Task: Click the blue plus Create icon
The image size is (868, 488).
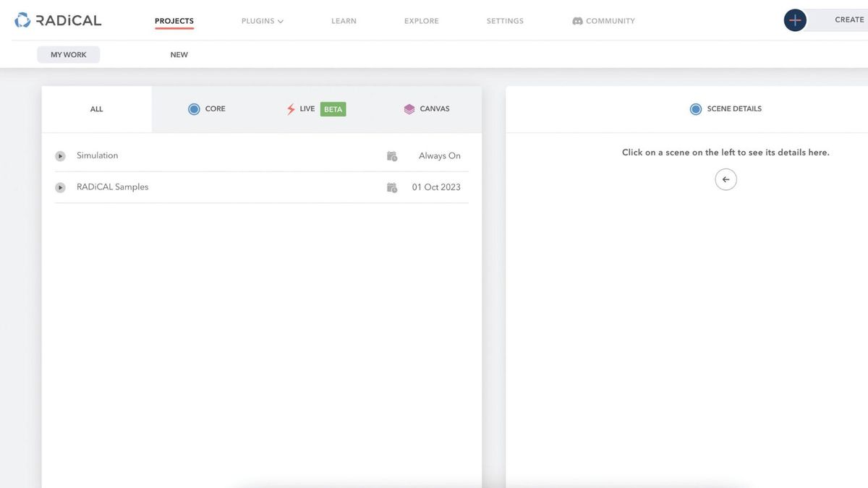Action: pyautogui.click(x=795, y=20)
